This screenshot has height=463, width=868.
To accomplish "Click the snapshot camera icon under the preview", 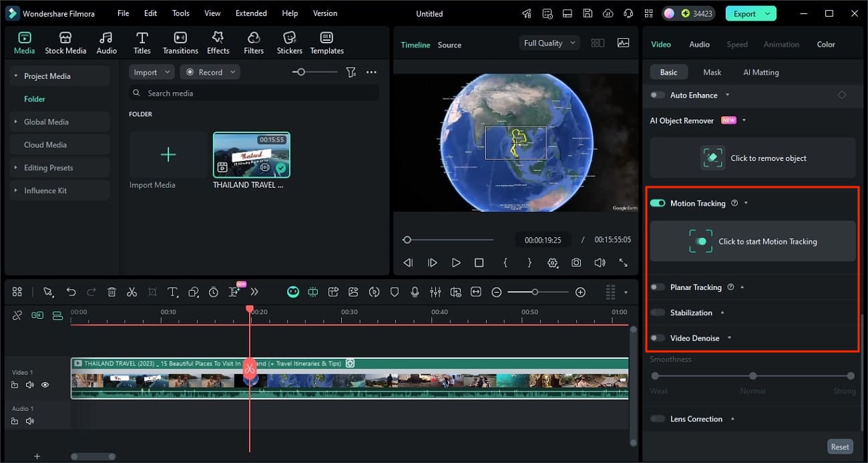I will 576,263.
